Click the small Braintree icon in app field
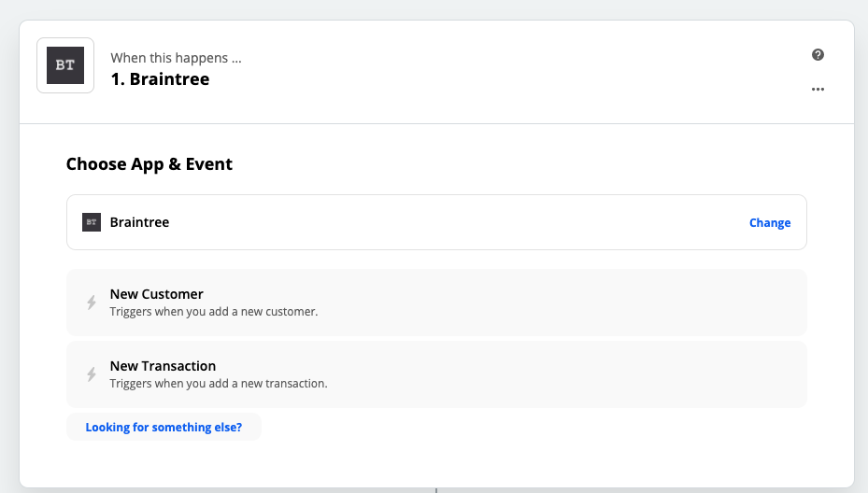This screenshot has width=868, height=493. click(x=92, y=222)
